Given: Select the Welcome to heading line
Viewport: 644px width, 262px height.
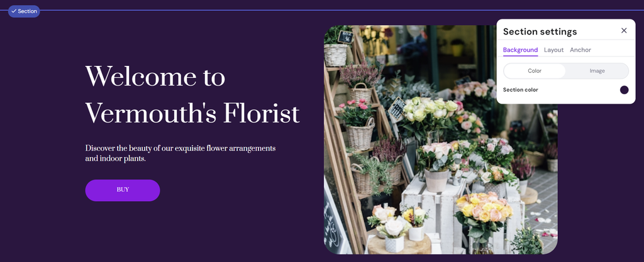Looking at the screenshot, I should pos(155,76).
